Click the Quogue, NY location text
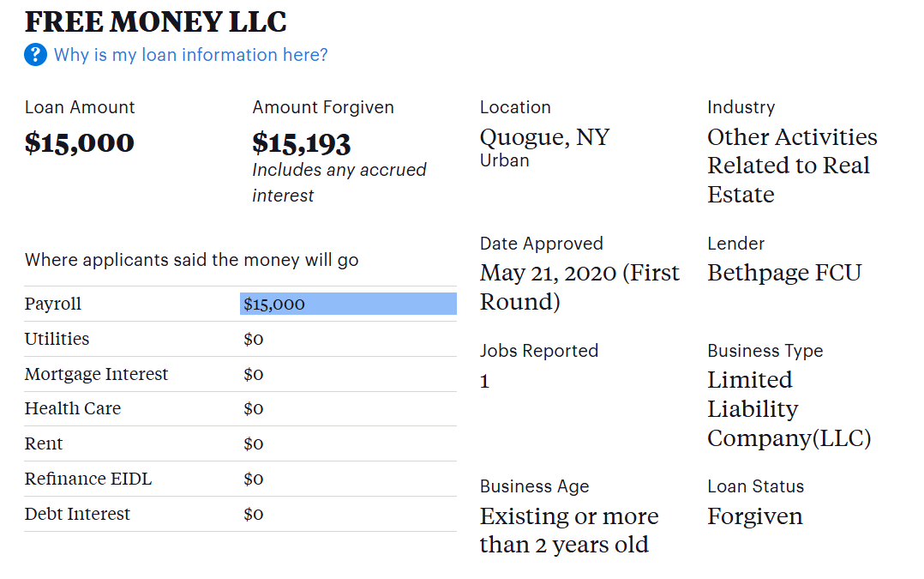Screen dimensions: 924x579 (x=544, y=137)
